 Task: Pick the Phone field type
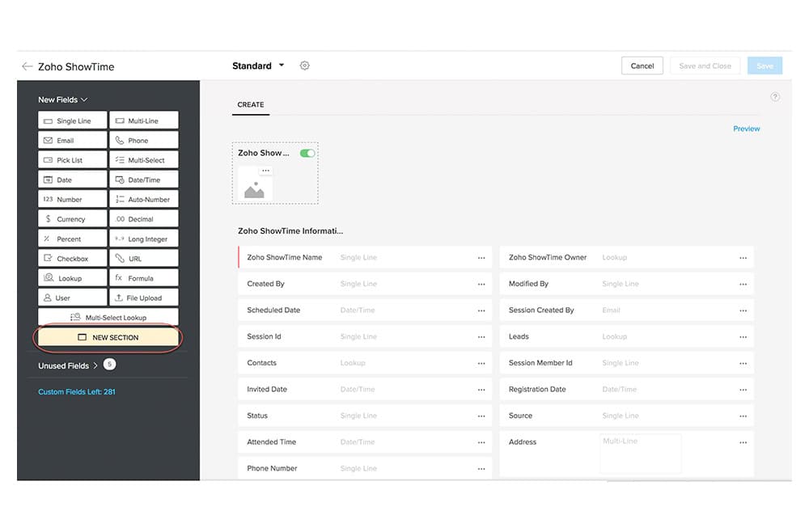pyautogui.click(x=144, y=140)
